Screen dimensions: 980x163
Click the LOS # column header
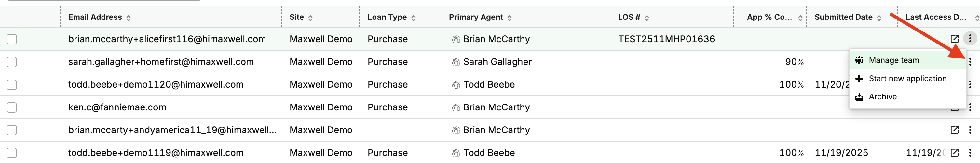629,17
